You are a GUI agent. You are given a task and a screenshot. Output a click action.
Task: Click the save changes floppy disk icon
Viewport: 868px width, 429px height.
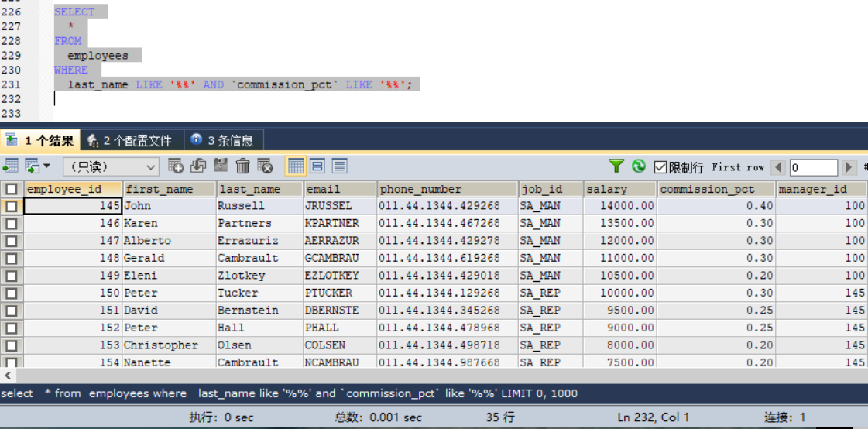pyautogui.click(x=221, y=166)
